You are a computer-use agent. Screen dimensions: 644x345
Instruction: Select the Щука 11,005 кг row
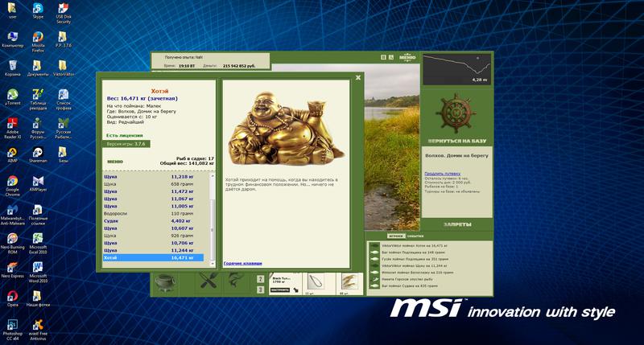pyautogui.click(x=153, y=206)
